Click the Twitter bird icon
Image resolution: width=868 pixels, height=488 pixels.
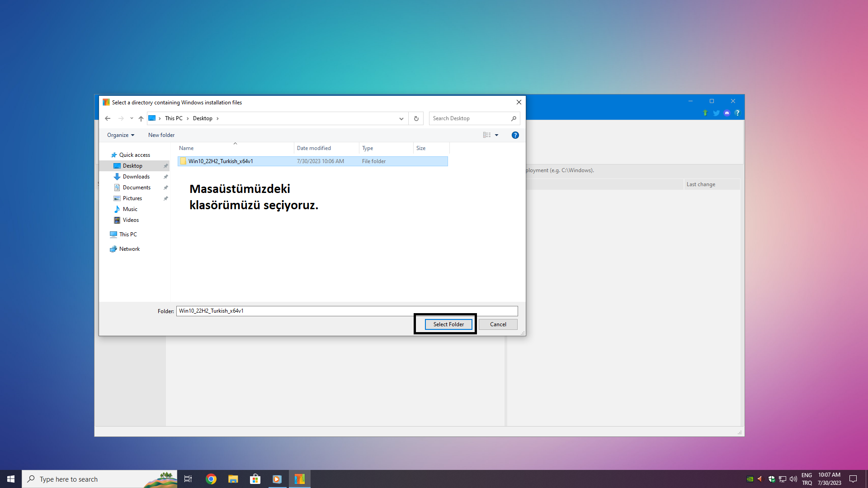coord(716,113)
